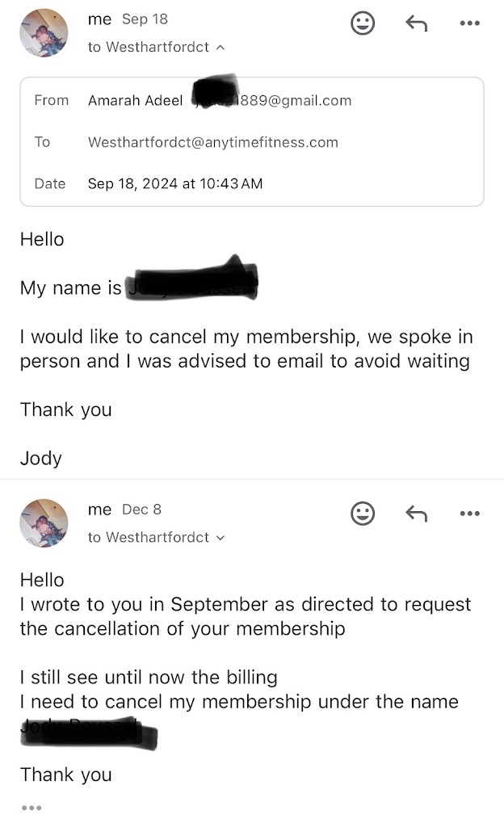The width and height of the screenshot is (504, 827).
Task: Tap the "me" sender label on Sep 18 email
Action: point(99,19)
